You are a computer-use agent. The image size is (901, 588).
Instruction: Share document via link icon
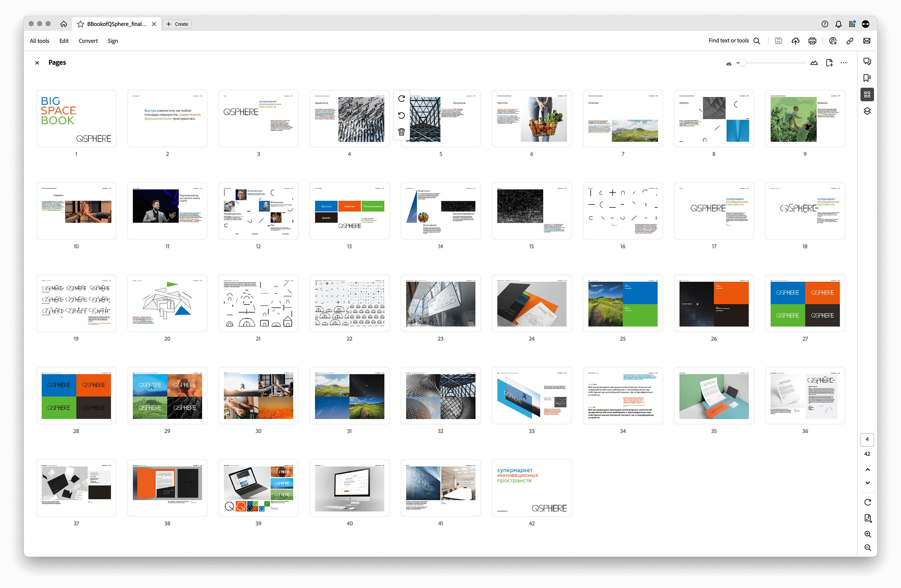[x=850, y=41]
